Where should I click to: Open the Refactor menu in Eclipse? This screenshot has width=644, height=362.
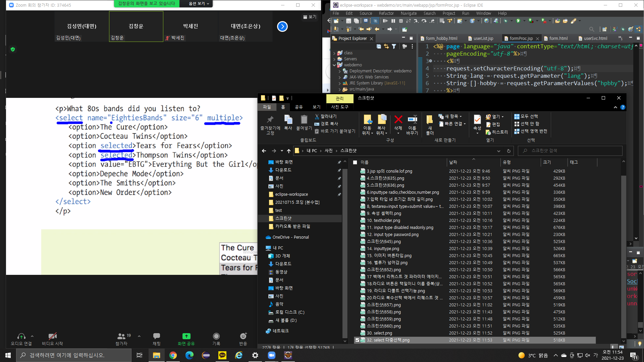coord(386,13)
